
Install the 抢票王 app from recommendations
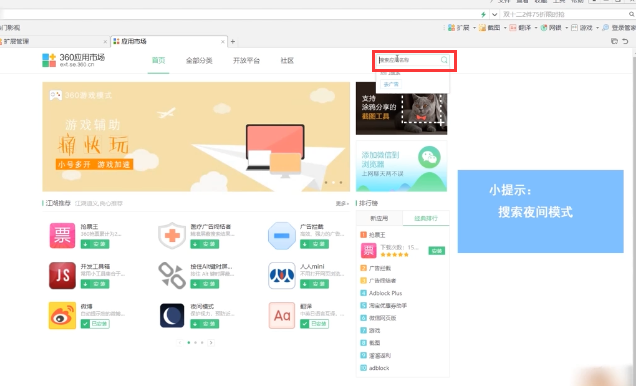click(95, 244)
